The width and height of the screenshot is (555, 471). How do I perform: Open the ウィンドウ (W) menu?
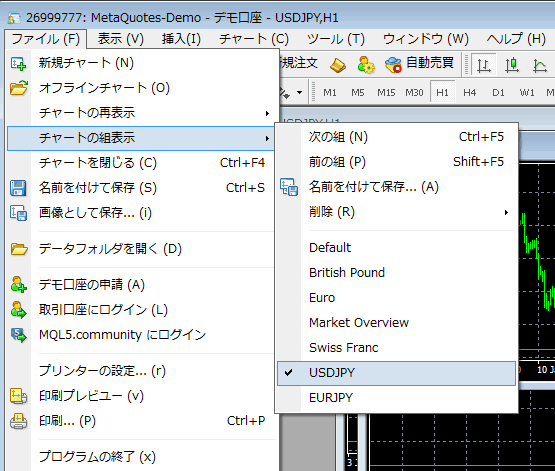(x=426, y=39)
